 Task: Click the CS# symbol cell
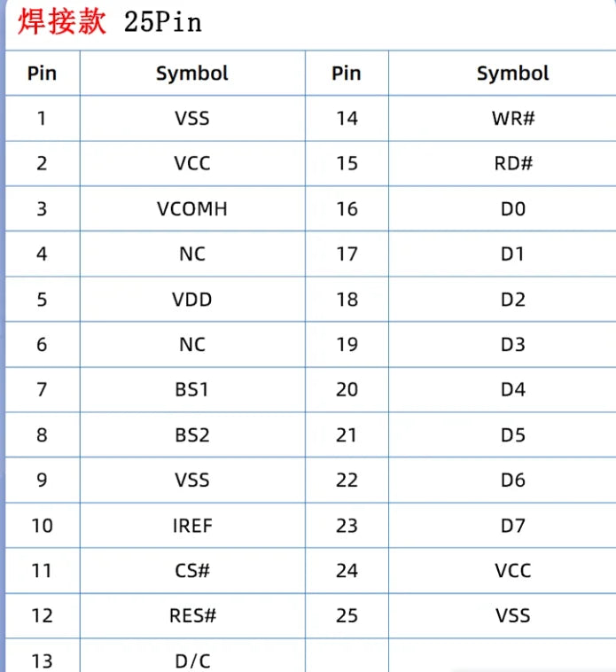192,571
